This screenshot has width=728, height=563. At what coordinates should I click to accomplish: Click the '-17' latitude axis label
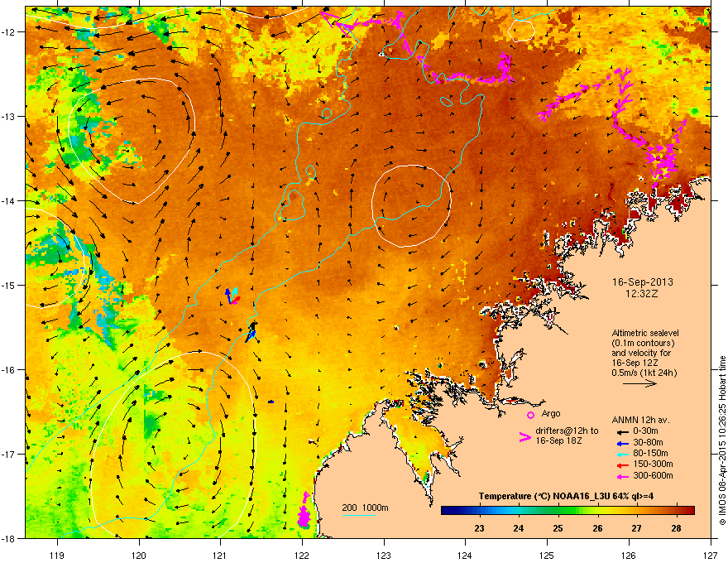pos(8,454)
